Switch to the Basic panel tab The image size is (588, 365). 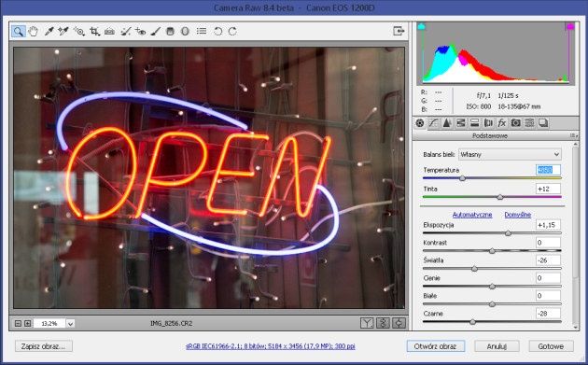pos(420,122)
